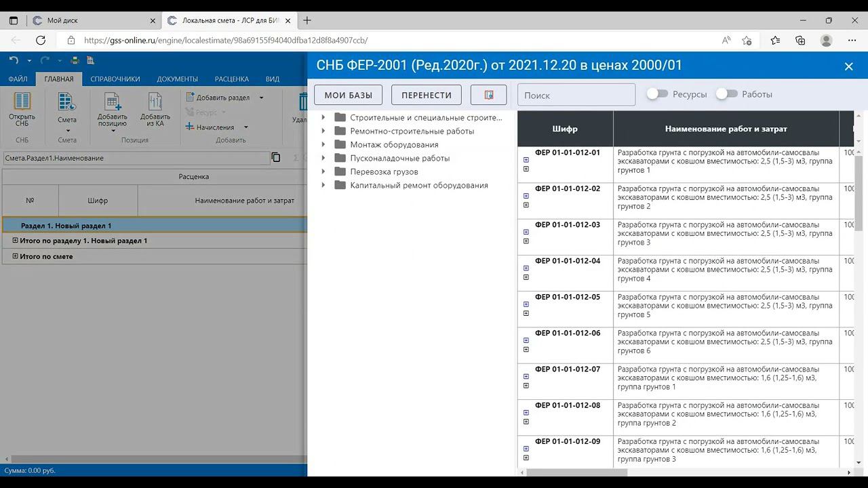Click blue plus icon for ФЕР 01-01-012-08

pyautogui.click(x=526, y=413)
